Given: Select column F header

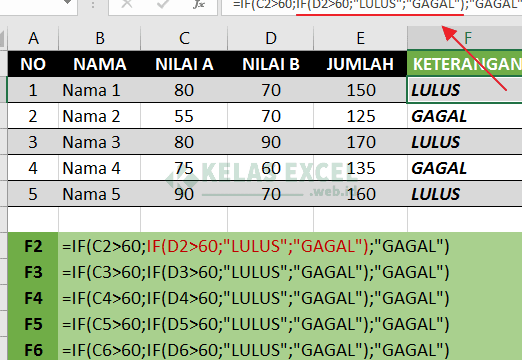Looking at the screenshot, I should (465, 38).
